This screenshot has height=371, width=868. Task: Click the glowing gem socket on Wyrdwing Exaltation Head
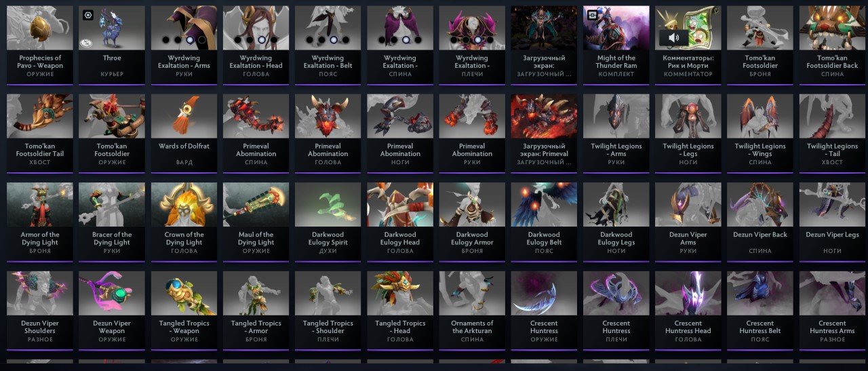[x=262, y=40]
